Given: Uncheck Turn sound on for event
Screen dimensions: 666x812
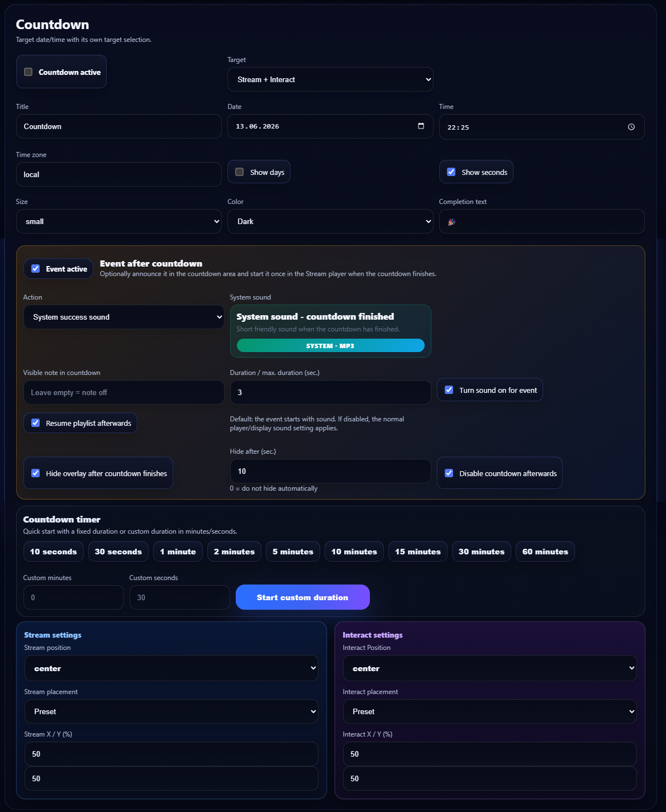Looking at the screenshot, I should click(449, 390).
